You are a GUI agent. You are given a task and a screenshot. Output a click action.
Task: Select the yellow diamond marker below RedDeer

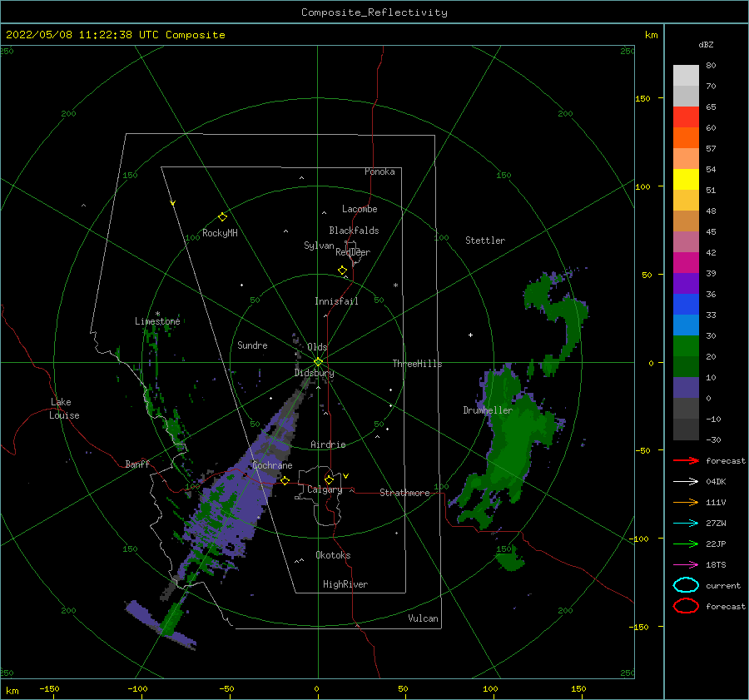[x=342, y=271]
